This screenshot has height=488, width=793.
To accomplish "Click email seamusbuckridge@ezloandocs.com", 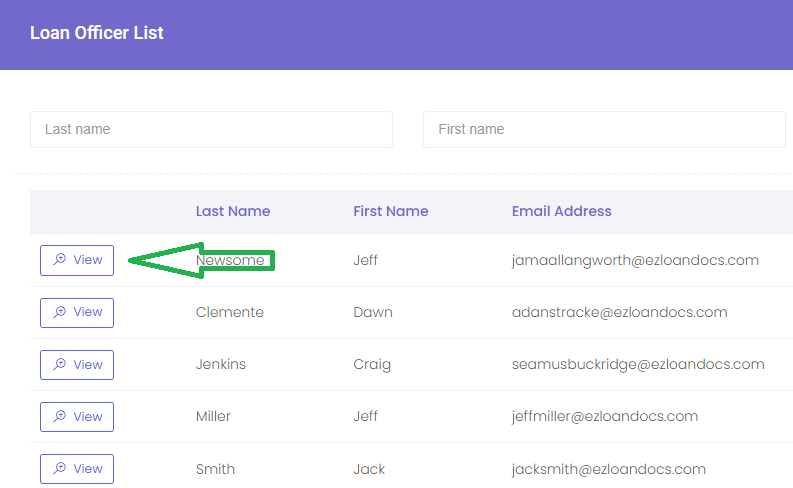I will click(x=638, y=365).
